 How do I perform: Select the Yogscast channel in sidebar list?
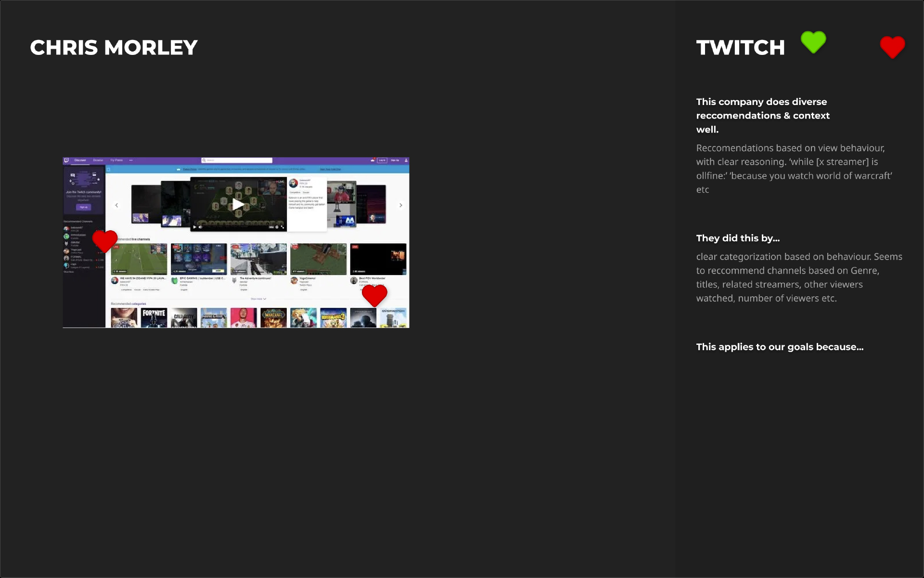pos(84,251)
